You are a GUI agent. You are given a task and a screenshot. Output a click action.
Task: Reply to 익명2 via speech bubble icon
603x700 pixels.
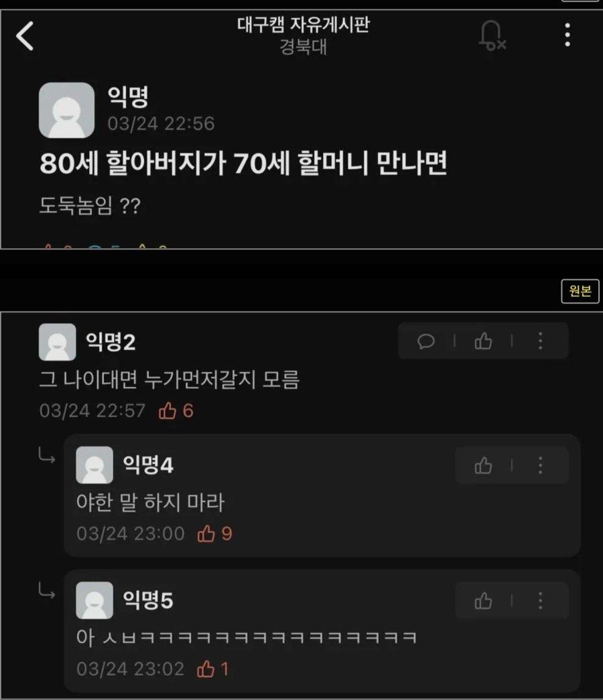click(x=426, y=341)
